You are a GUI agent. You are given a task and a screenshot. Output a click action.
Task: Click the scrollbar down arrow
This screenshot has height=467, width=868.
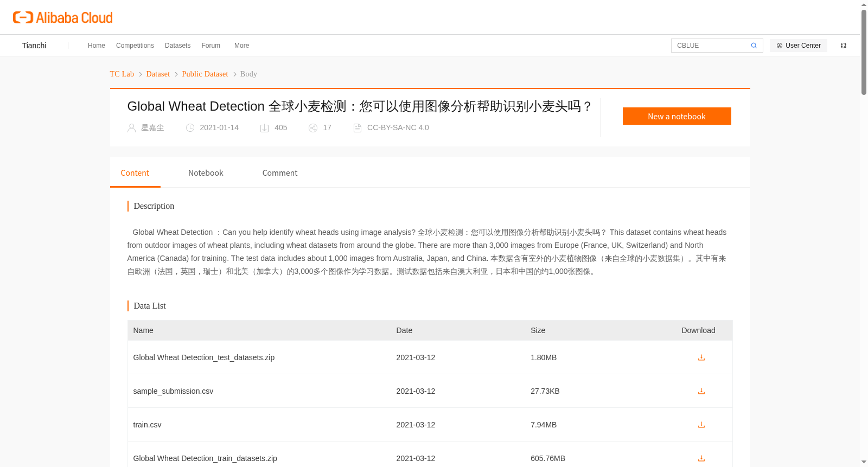click(x=864, y=462)
